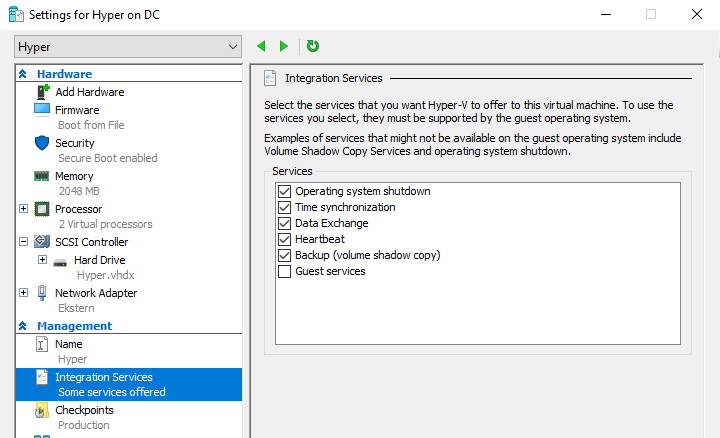Screen dimensions: 720x438
Task: Click the Firmware monitor icon
Action: [x=42, y=110]
